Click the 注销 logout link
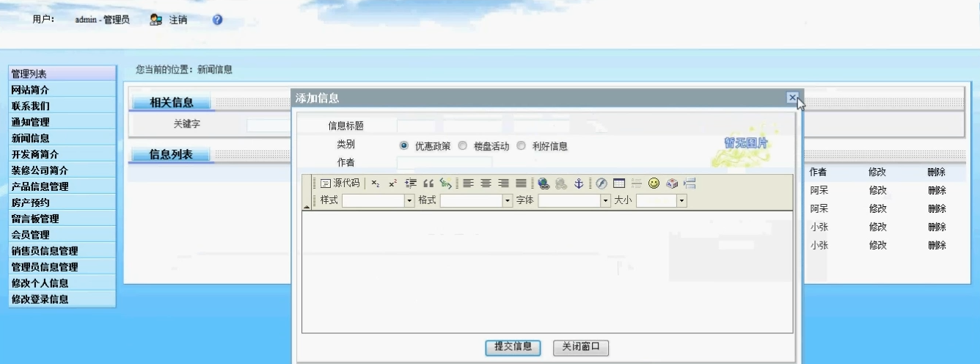The image size is (980, 364). [178, 20]
